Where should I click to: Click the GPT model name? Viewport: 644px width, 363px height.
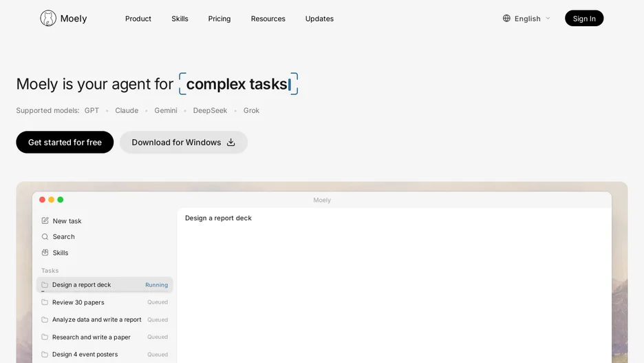coord(92,111)
